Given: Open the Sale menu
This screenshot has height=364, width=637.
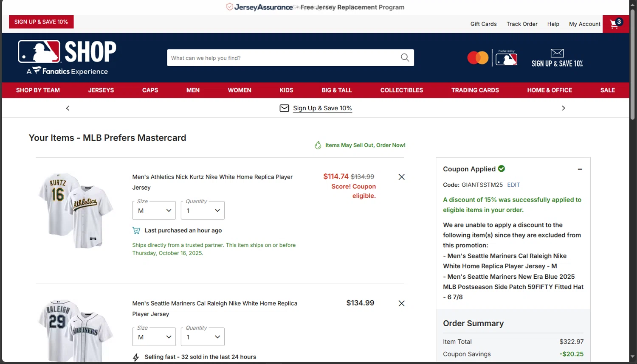Looking at the screenshot, I should [608, 90].
